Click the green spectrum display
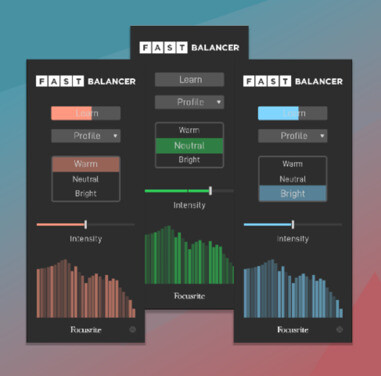Screen dimensions: 381x376 tap(189, 255)
